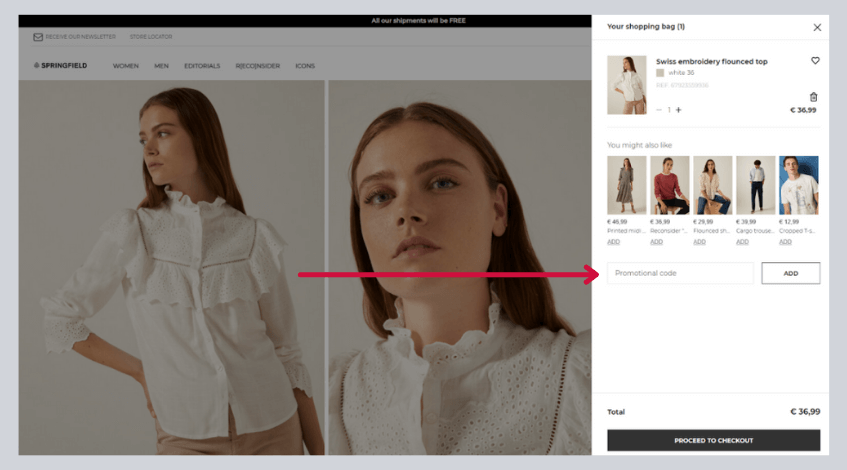
Task: Decrease item quantity with minus icon
Action: coord(659,110)
